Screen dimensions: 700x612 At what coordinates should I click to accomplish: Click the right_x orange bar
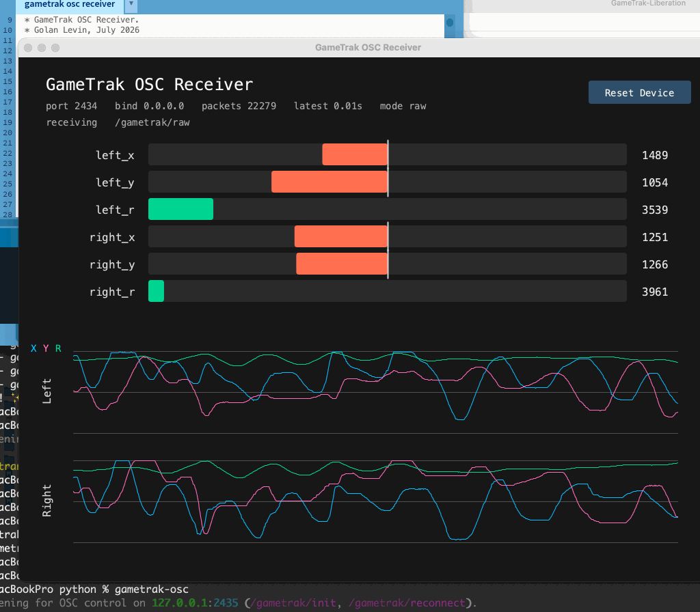pyautogui.click(x=341, y=236)
